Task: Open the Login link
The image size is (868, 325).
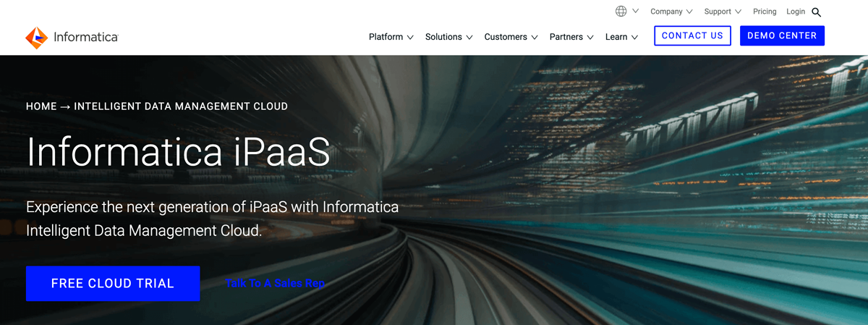Action: [796, 12]
